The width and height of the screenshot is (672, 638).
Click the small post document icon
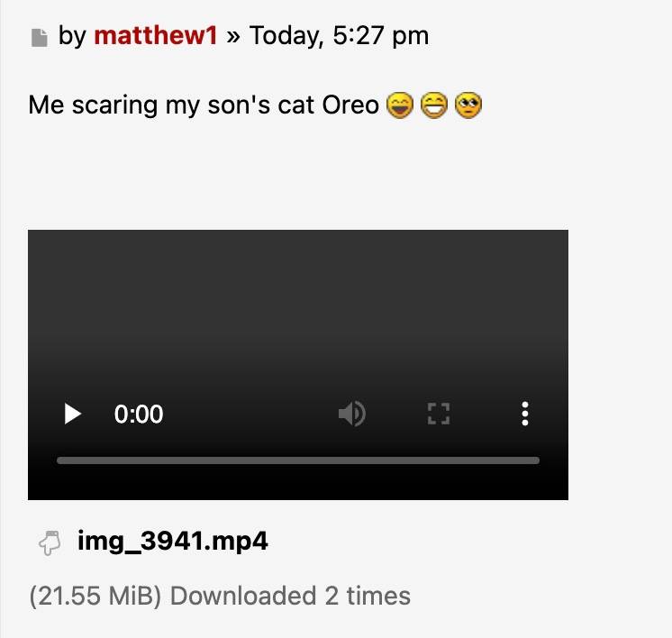pos(39,38)
